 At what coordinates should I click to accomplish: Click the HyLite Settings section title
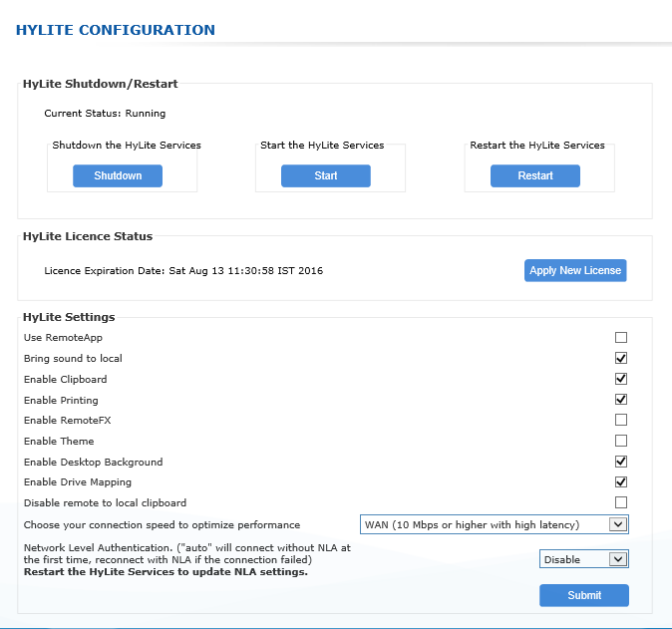click(x=69, y=317)
